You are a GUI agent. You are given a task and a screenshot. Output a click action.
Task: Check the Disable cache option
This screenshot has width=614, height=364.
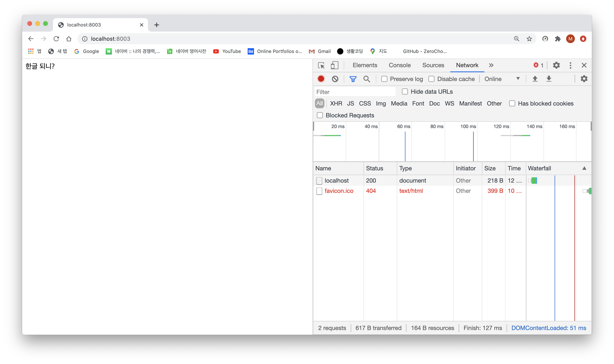pyautogui.click(x=431, y=79)
